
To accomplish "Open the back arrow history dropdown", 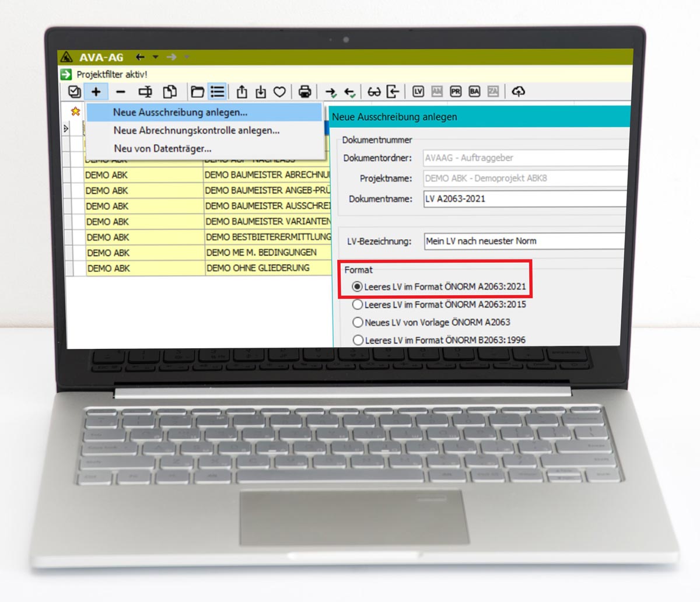I will tap(155, 57).
